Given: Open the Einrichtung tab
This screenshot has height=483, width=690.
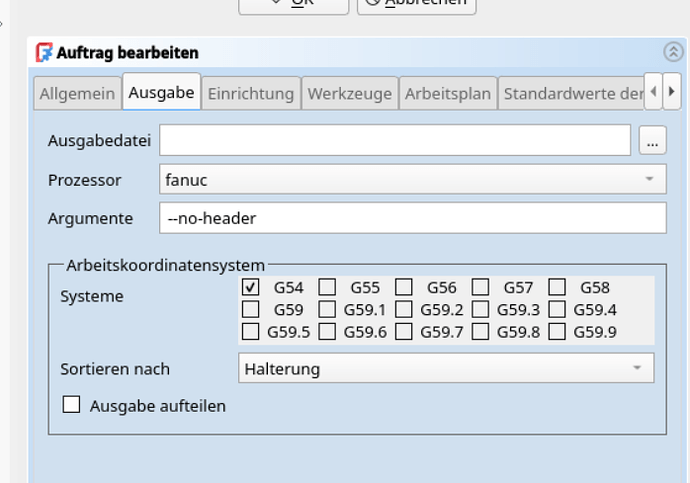Looking at the screenshot, I should (x=251, y=94).
